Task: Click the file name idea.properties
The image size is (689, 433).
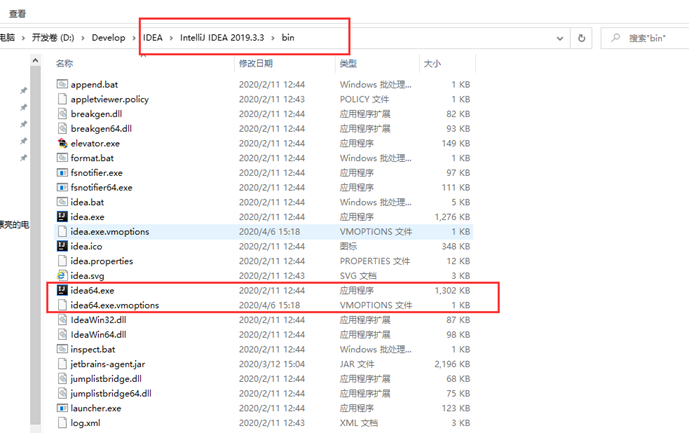Action: point(102,261)
